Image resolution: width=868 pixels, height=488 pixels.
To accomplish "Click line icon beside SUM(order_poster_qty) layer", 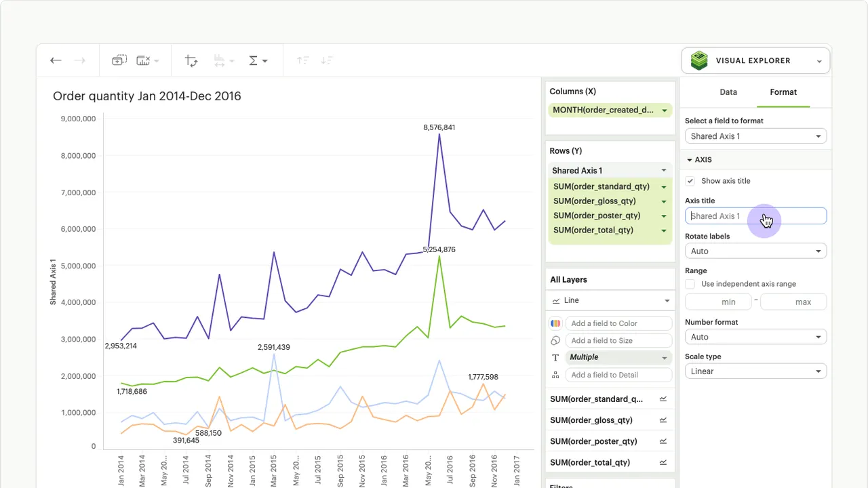I will tap(663, 441).
